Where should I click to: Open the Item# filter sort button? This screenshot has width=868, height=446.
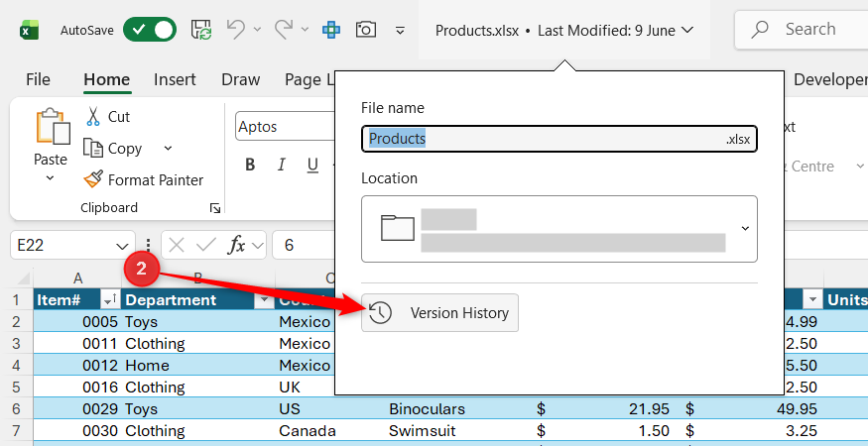pos(109,300)
